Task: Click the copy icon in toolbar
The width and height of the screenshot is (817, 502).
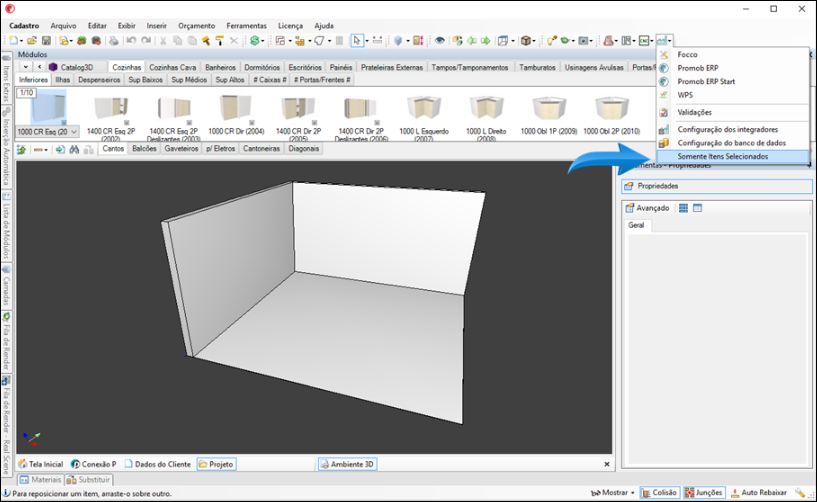Action: click(x=178, y=40)
